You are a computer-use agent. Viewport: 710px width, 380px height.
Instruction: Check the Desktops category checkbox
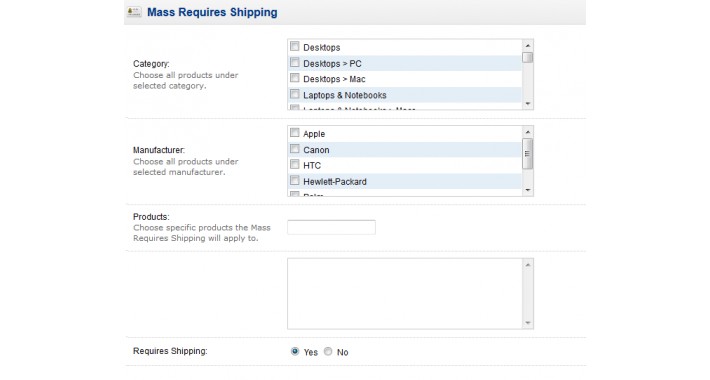tap(295, 46)
